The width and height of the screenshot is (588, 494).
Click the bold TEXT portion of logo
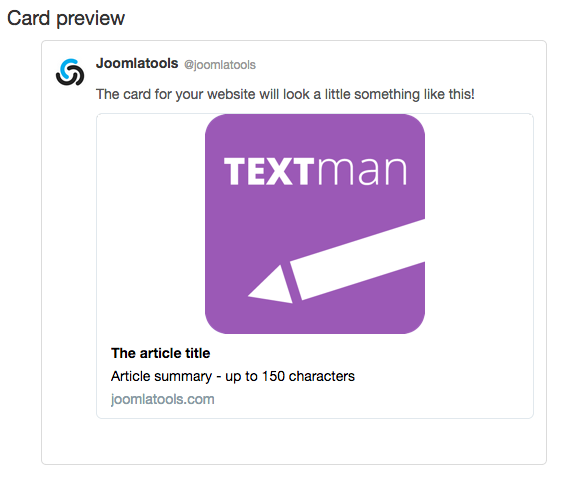tap(268, 171)
